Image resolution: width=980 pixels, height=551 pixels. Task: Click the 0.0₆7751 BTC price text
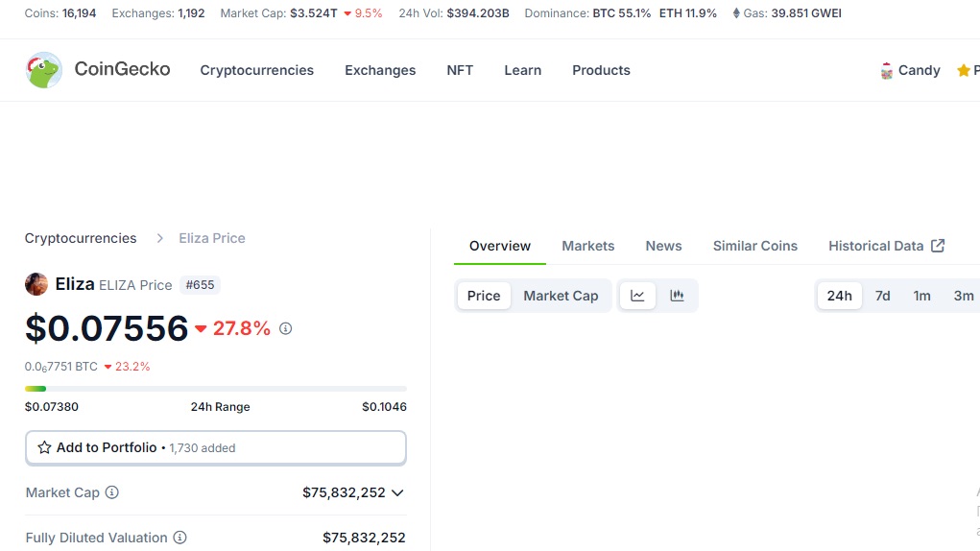[61, 367]
